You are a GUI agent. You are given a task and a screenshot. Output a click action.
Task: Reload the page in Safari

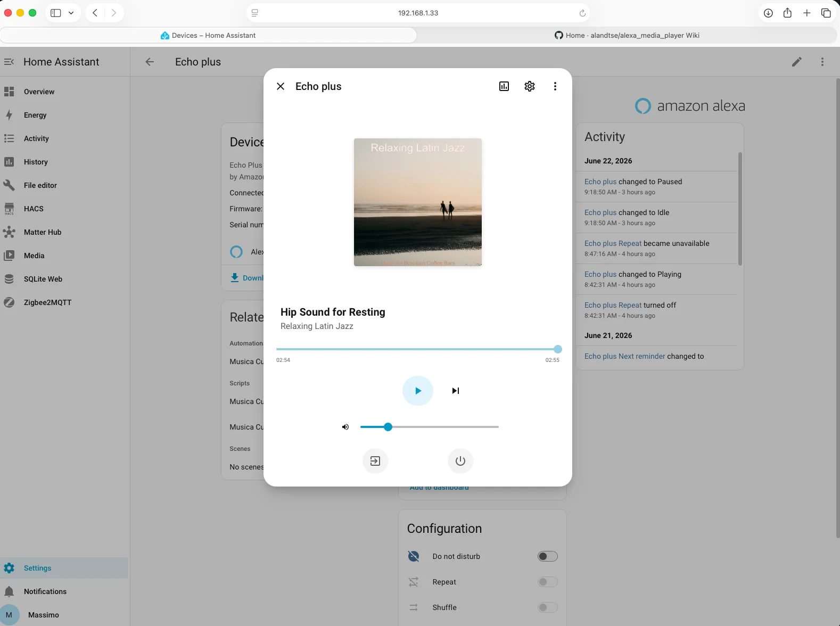[582, 13]
